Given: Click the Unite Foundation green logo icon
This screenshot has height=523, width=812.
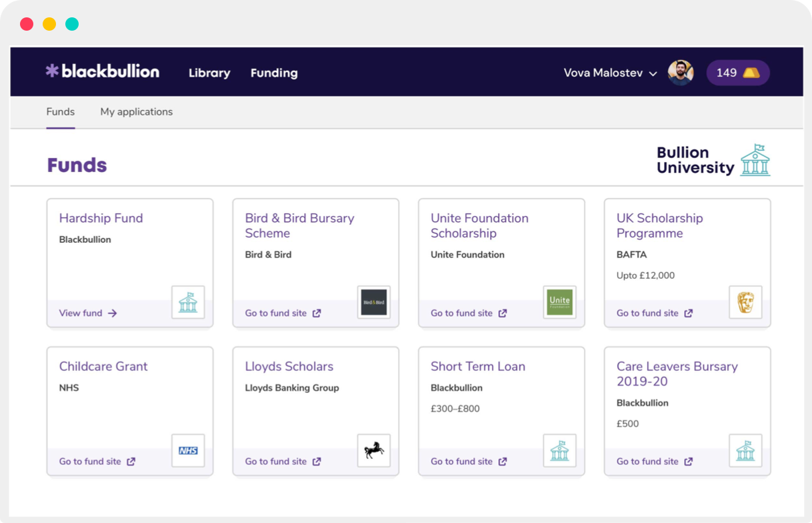Looking at the screenshot, I should [x=559, y=302].
